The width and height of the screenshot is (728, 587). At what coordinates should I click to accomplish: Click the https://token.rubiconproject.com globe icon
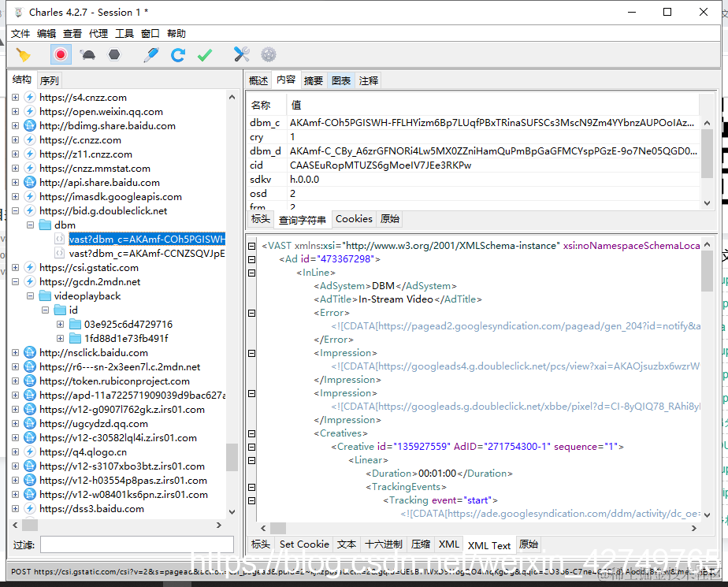click(x=30, y=381)
